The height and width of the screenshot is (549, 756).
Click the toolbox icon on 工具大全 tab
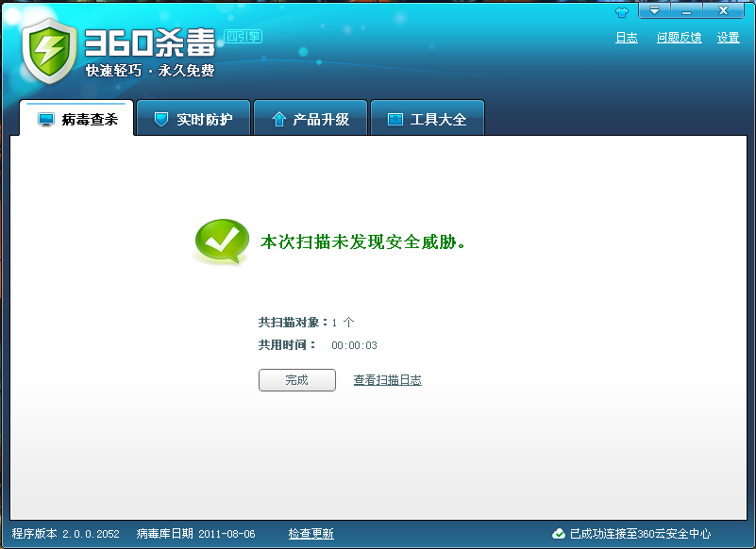click(395, 119)
